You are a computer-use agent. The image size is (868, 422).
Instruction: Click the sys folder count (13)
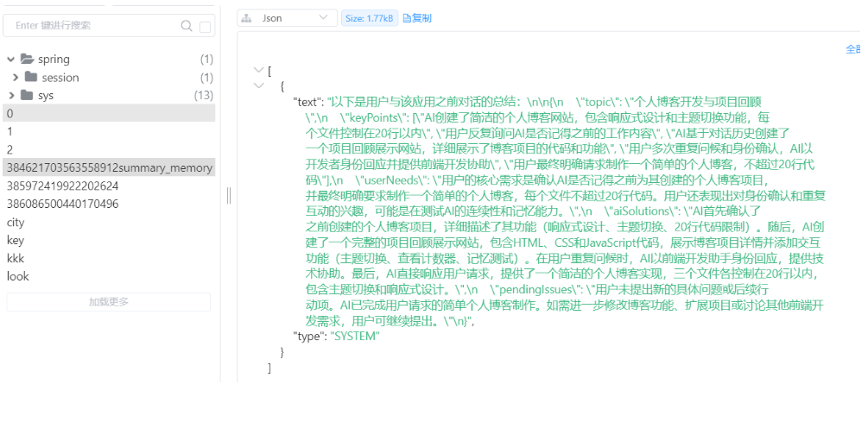click(x=203, y=95)
